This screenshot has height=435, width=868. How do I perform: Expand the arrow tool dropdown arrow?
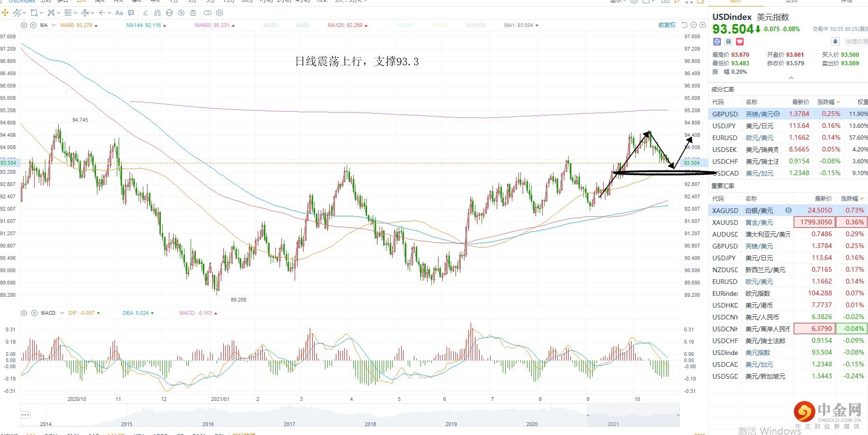pos(109,13)
